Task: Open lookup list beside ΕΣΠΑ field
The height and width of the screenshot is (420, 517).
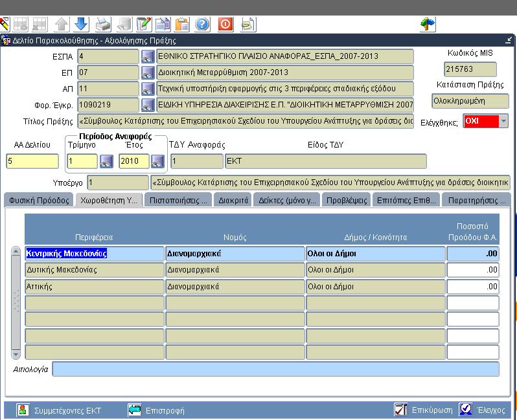Action: 148,56
